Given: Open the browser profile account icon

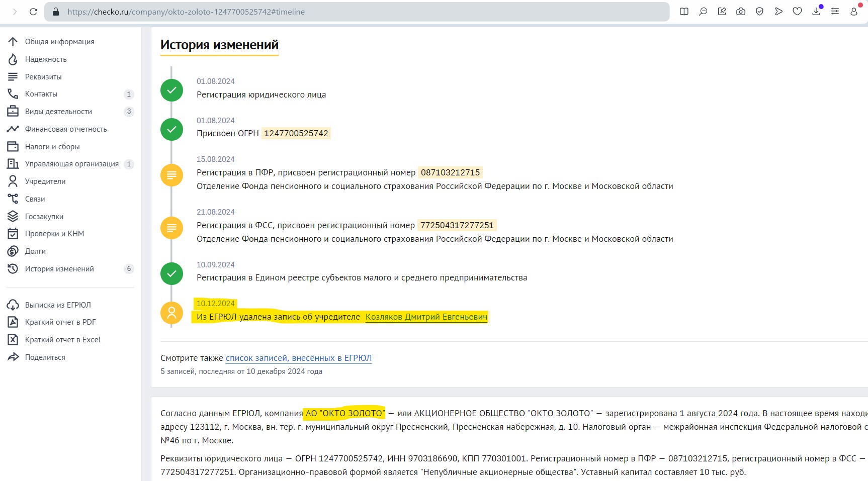Looking at the screenshot, I should coord(854,12).
